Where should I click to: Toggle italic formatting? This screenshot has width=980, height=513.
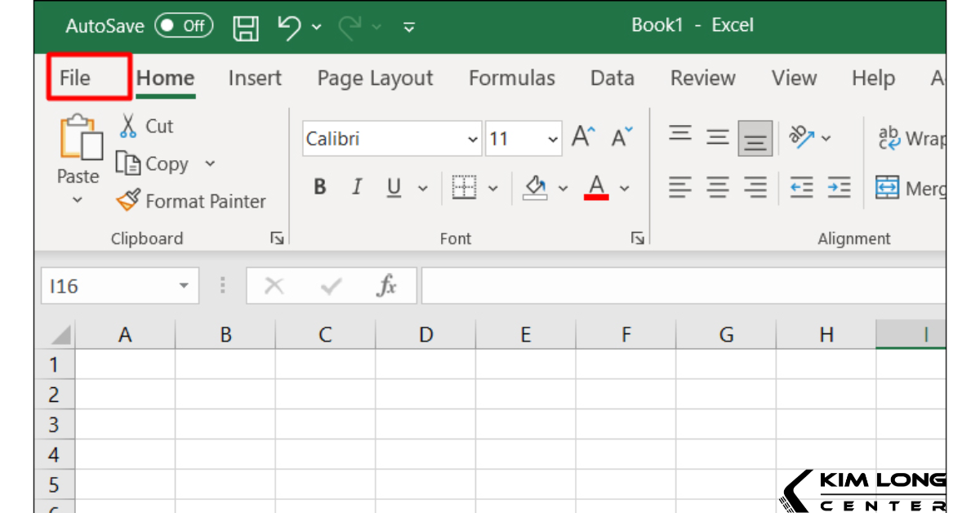(356, 187)
